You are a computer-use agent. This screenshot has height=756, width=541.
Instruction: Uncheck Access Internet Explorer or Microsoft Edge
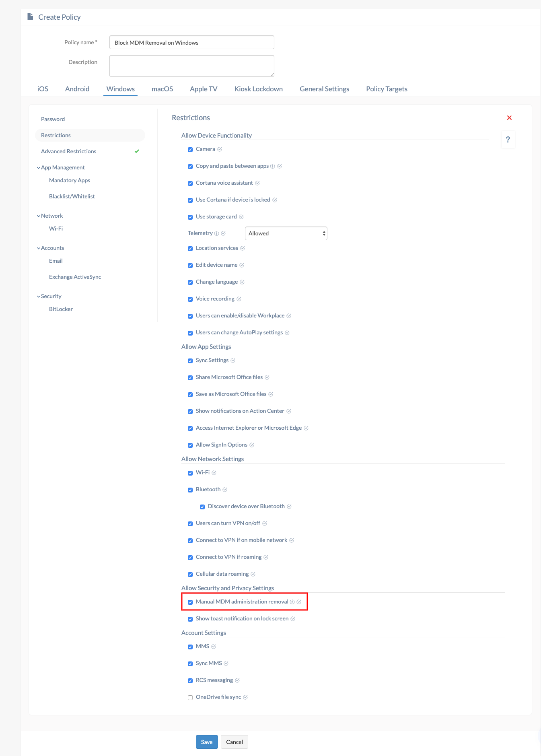190,428
